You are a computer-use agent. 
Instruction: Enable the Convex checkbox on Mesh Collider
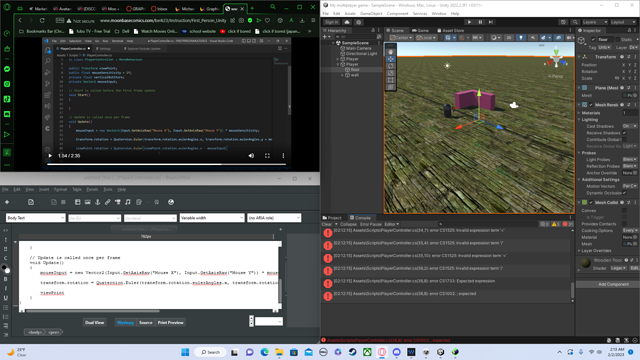pyautogui.click(x=624, y=211)
